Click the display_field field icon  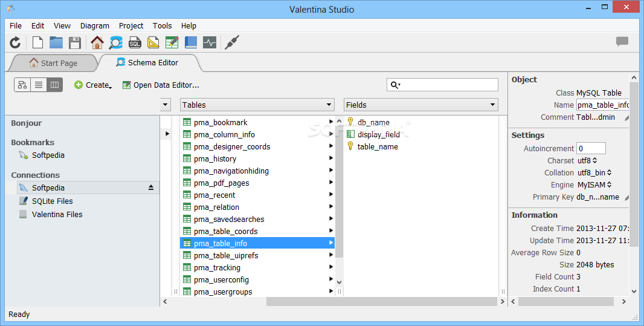pos(350,134)
